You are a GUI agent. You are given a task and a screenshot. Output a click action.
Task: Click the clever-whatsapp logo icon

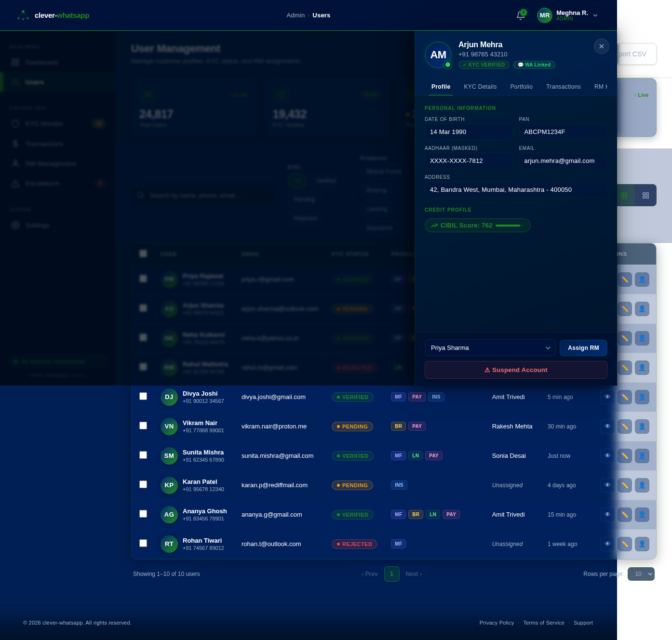(x=23, y=15)
